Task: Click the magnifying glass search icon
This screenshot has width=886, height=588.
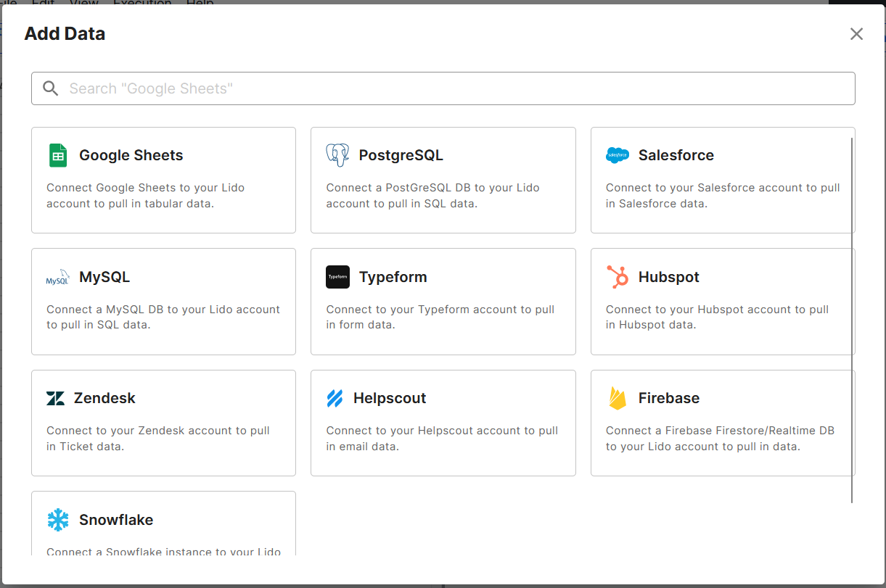Action: [x=50, y=88]
